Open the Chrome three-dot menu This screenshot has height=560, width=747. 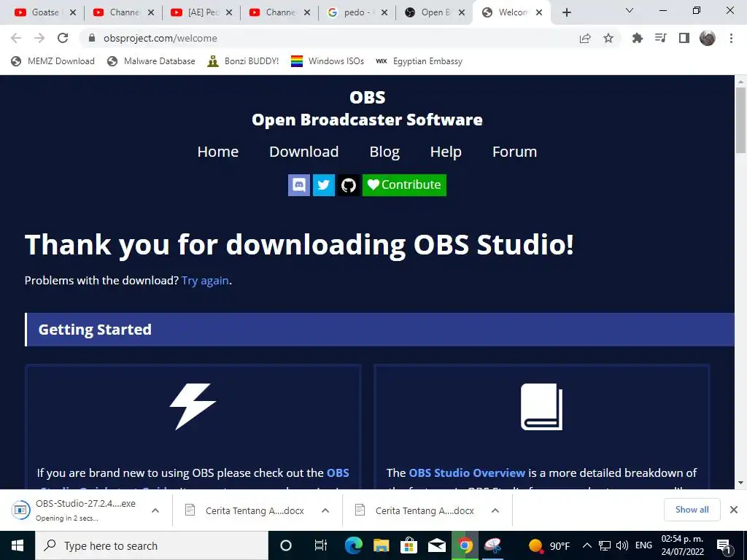click(x=731, y=38)
